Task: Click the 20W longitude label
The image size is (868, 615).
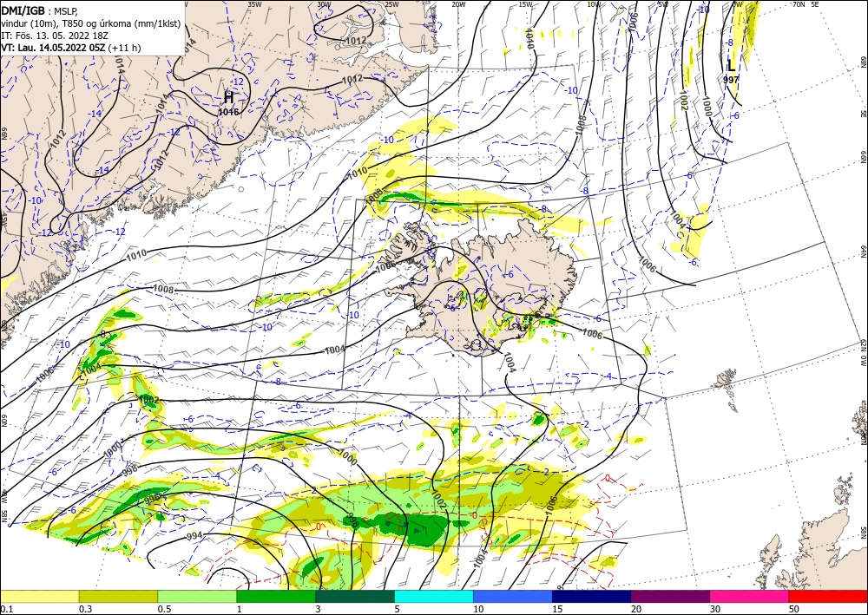Action: click(x=458, y=4)
